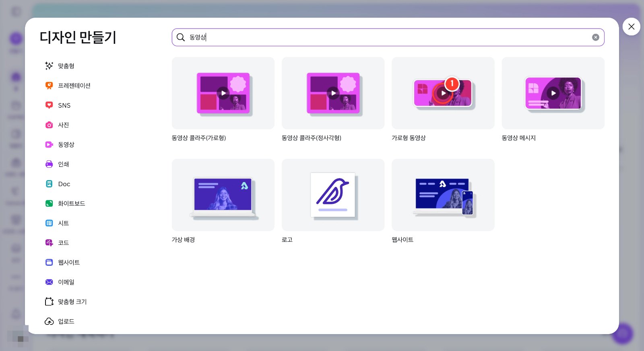Open the 웹사이트 result thumbnail
Viewport: 644px width, 351px height.
[443, 195]
